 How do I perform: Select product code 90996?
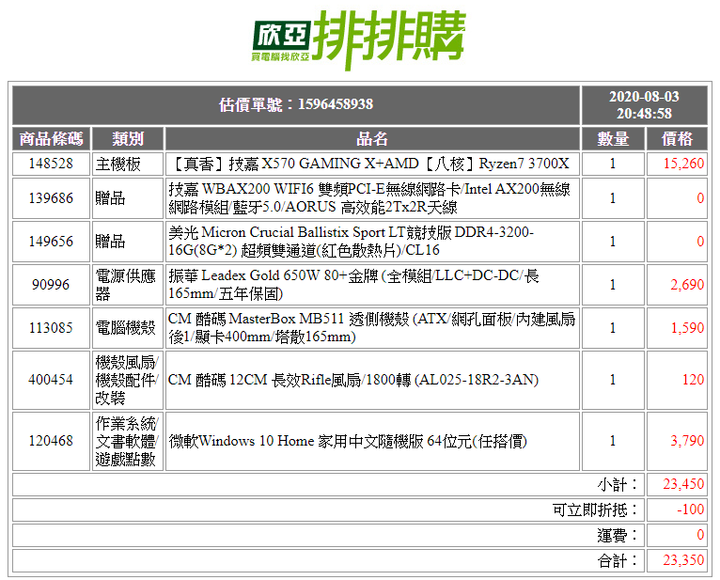51,285
